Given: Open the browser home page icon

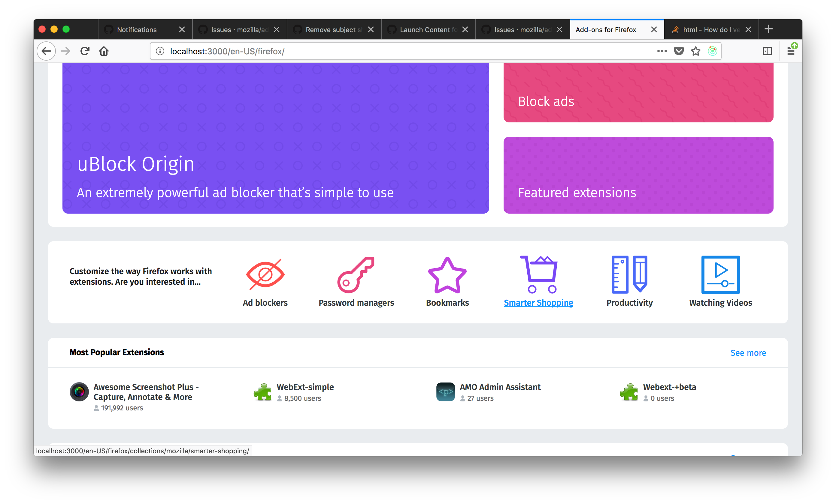Looking at the screenshot, I should point(104,51).
